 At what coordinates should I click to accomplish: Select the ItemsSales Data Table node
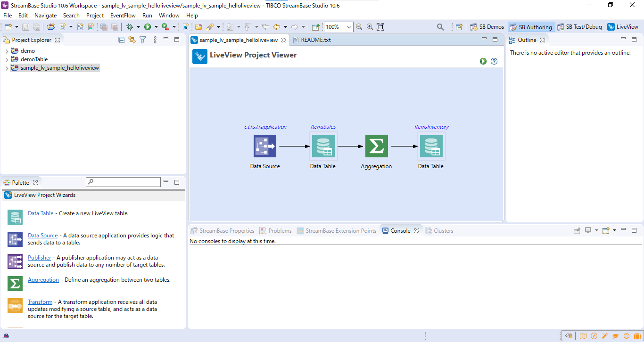[323, 146]
